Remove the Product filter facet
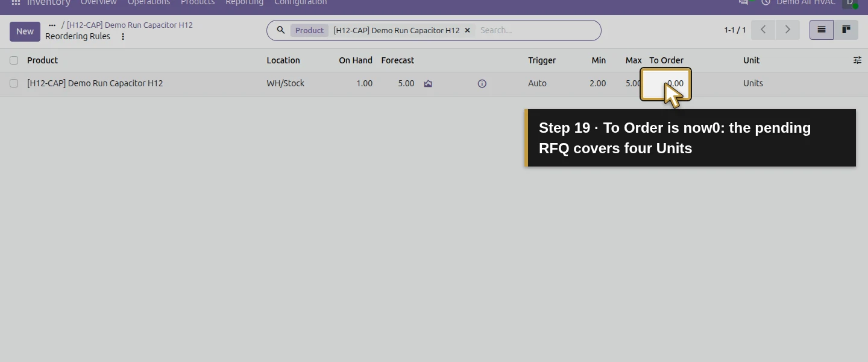 [x=467, y=30]
